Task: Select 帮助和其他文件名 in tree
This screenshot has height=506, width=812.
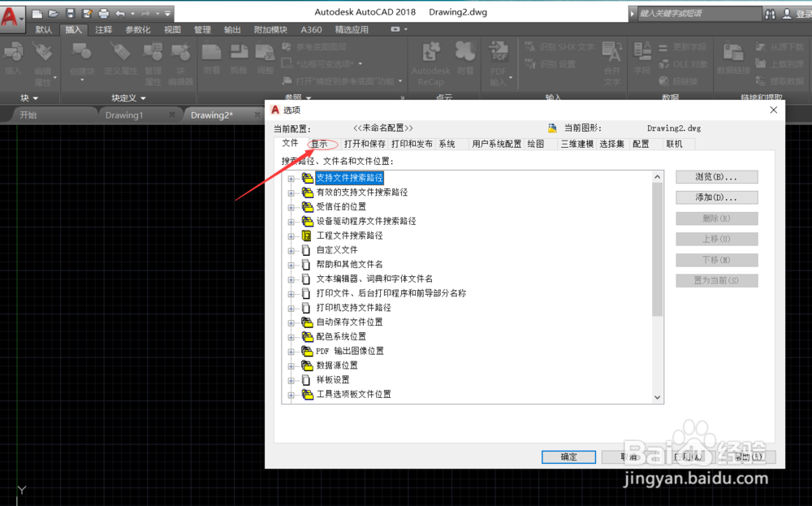Action: click(349, 264)
